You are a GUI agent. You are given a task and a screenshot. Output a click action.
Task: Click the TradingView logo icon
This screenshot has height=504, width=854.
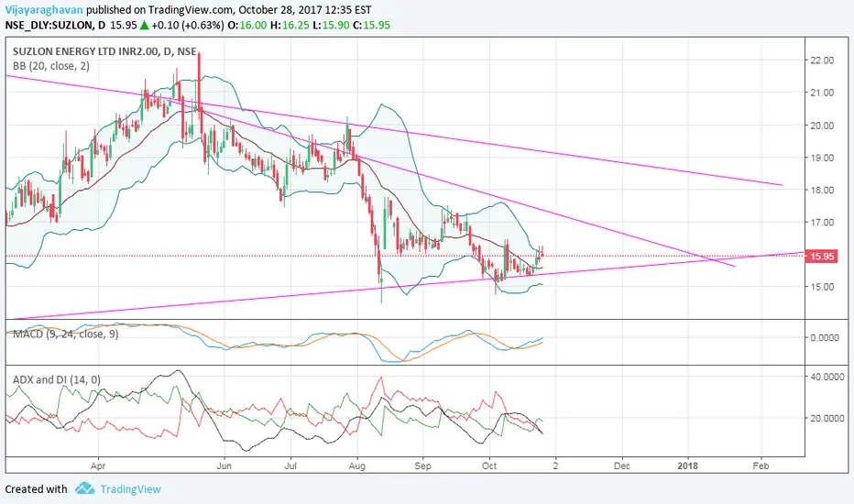tap(85, 488)
